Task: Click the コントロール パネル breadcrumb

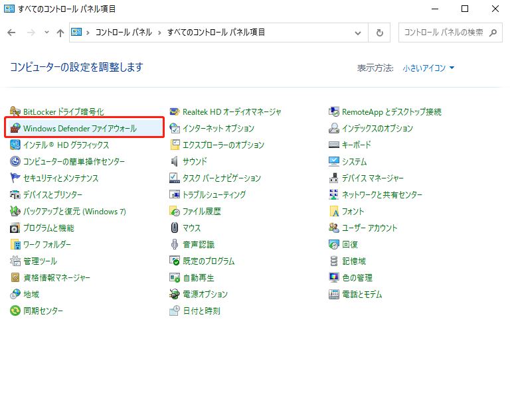Action: pyautogui.click(x=124, y=33)
